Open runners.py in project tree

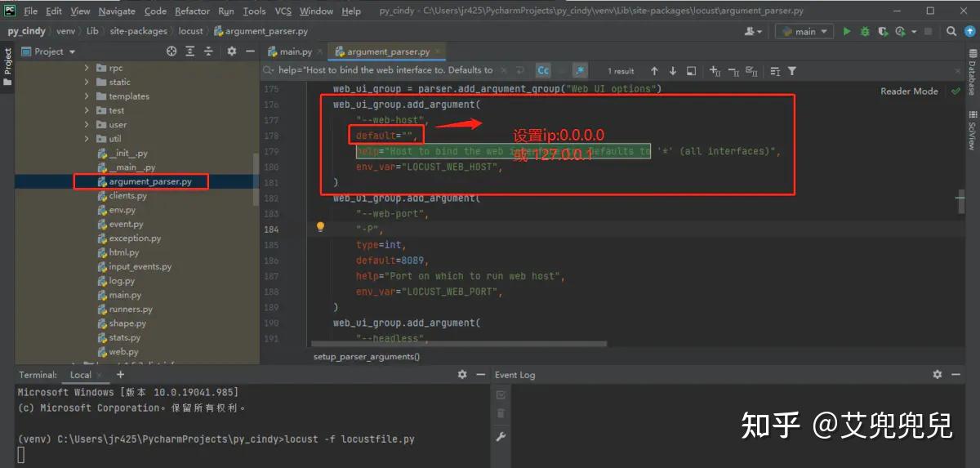[131, 310]
